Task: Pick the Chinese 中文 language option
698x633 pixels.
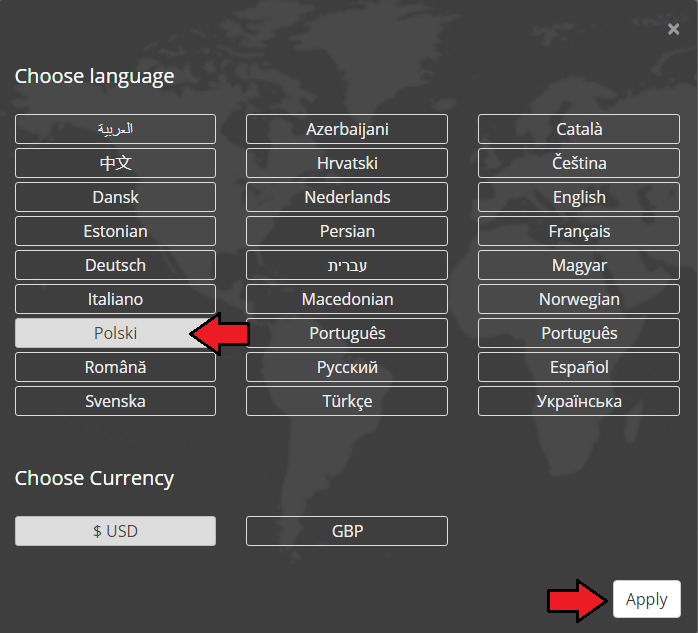Action: tap(115, 163)
